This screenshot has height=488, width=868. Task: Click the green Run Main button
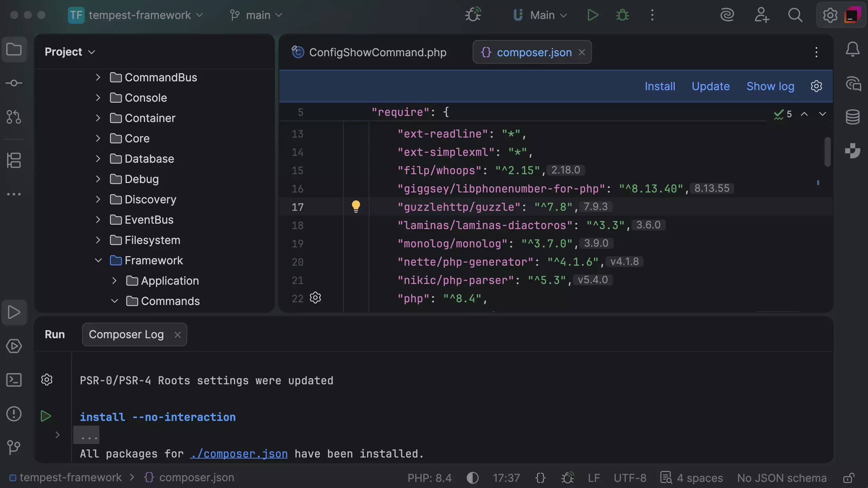[593, 15]
